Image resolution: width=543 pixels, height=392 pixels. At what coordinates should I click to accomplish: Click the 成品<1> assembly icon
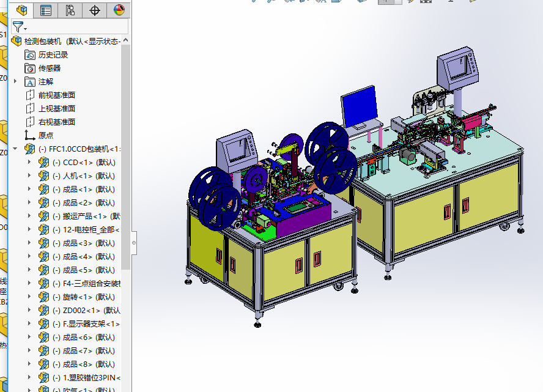tap(43, 189)
